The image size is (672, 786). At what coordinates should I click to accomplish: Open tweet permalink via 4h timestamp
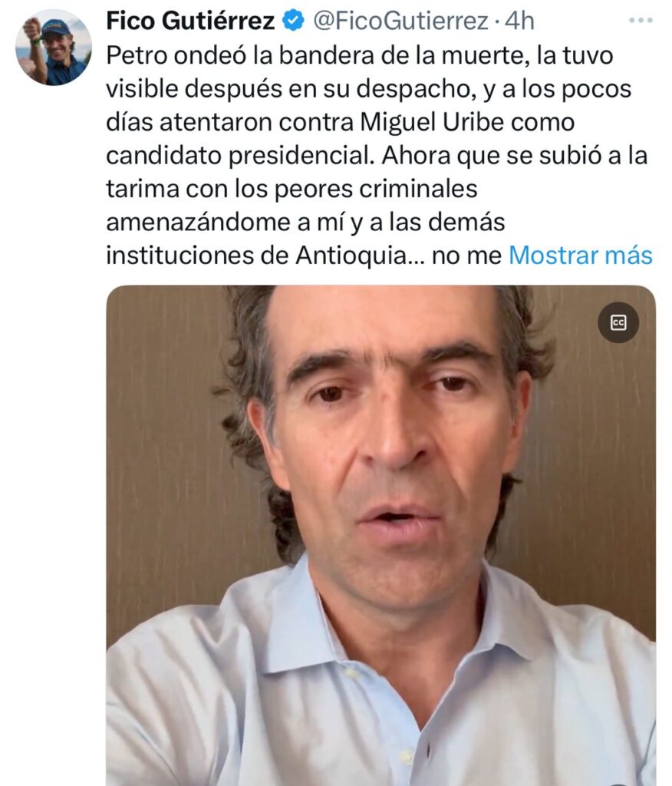click(x=519, y=21)
